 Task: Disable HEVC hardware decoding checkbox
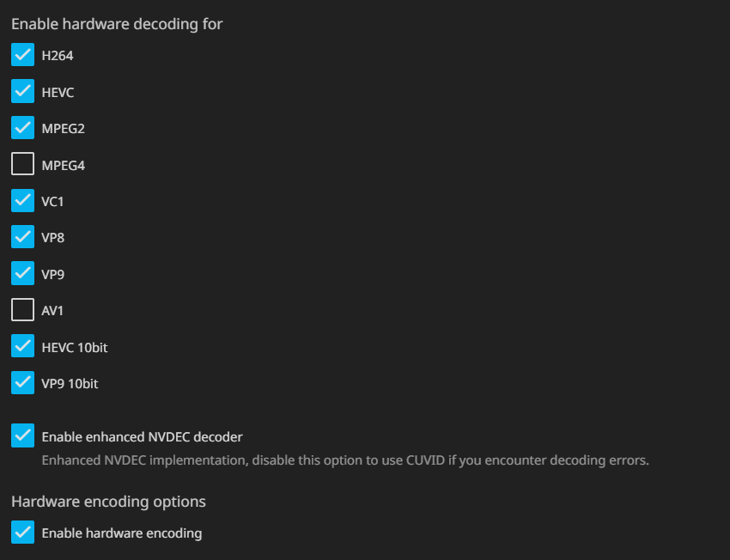tap(22, 92)
